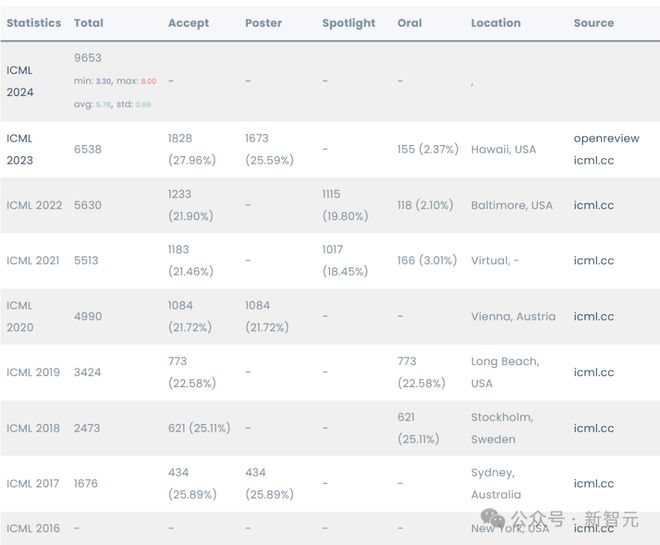Open the icml.cc link for ICML 2017
The height and width of the screenshot is (545, 660).
tap(593, 483)
